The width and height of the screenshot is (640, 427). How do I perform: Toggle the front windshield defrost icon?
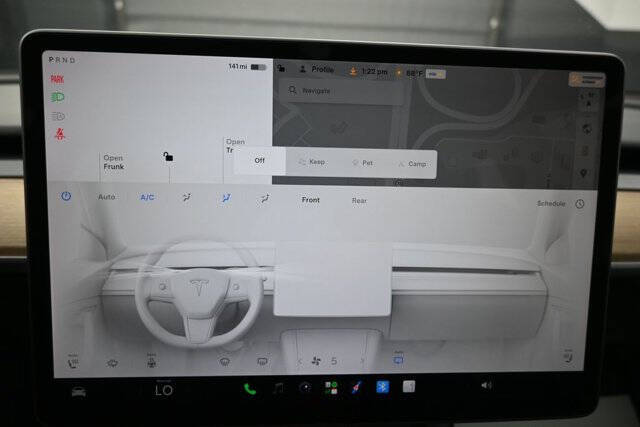tap(224, 362)
